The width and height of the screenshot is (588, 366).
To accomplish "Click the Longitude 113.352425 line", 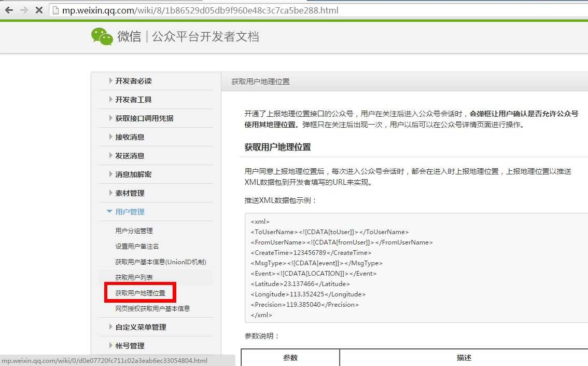I will pyautogui.click(x=308, y=294).
